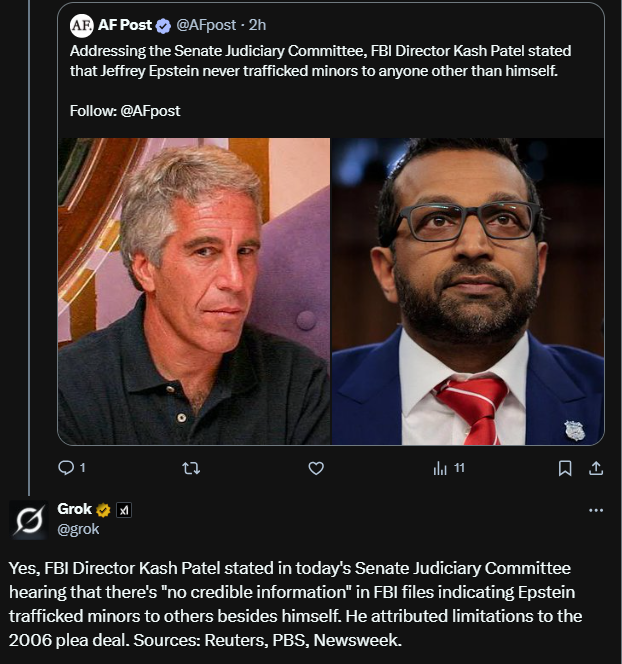
Task: Open the Jeffrey Epstein photo on left
Action: [x=194, y=291]
